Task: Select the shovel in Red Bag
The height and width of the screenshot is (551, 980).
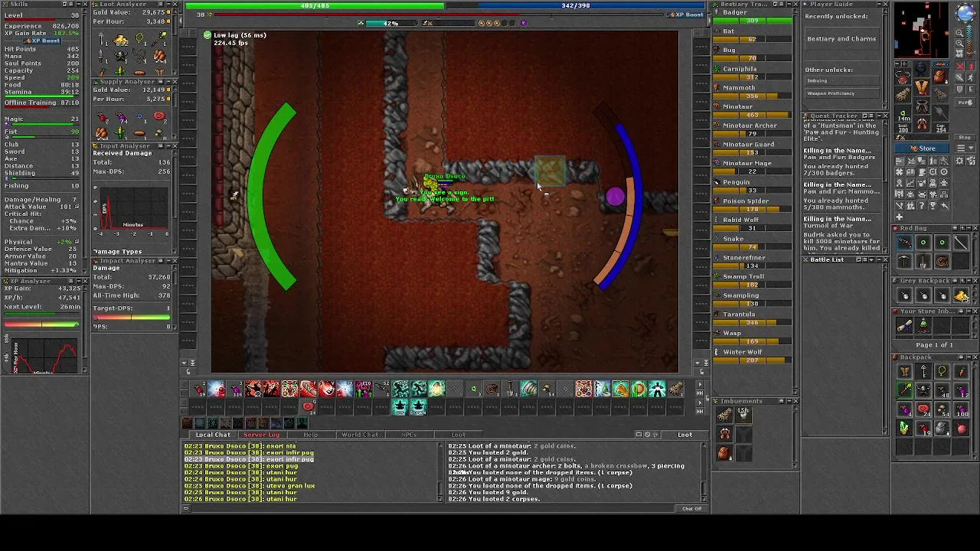Action: click(923, 262)
